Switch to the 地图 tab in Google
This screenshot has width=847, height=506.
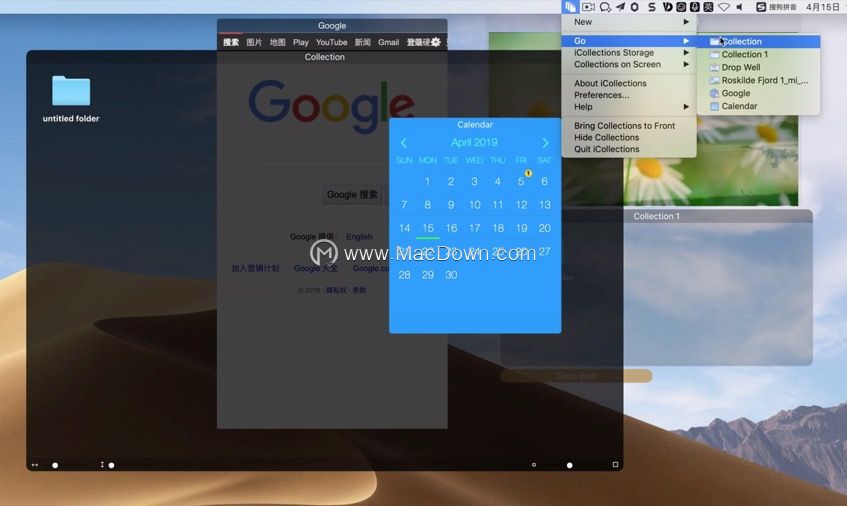pyautogui.click(x=277, y=42)
